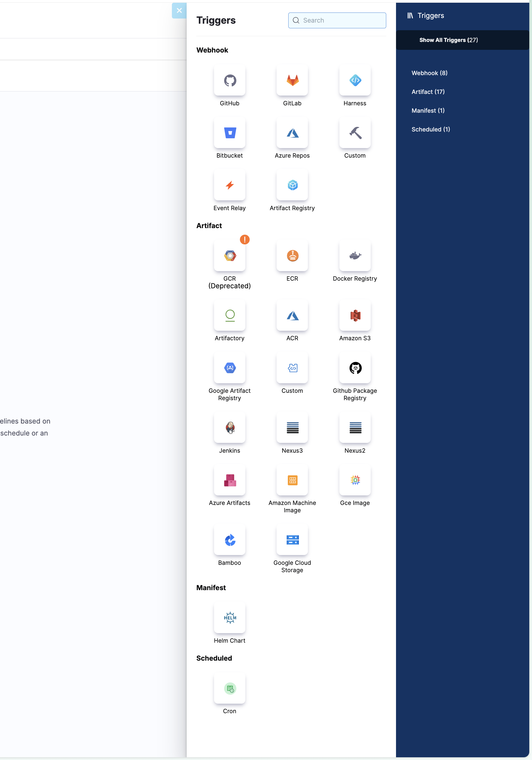Select the Docker Registry trigger
The height and width of the screenshot is (760, 532).
(355, 256)
